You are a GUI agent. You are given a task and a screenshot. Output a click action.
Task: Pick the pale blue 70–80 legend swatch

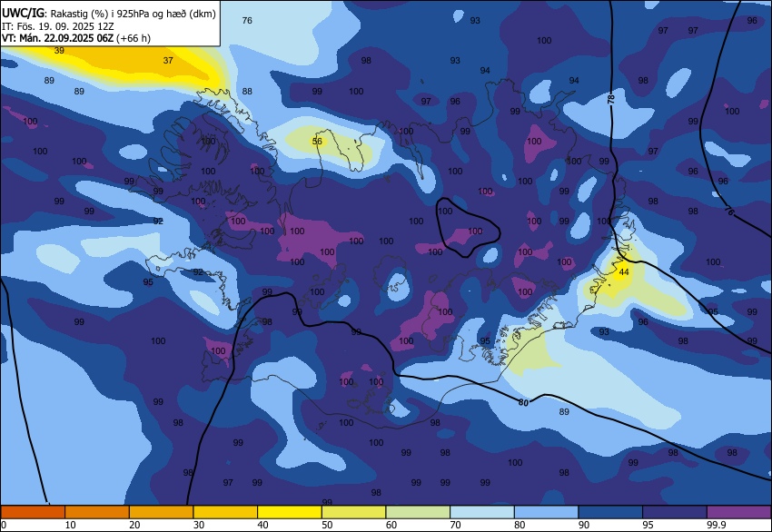482,512
